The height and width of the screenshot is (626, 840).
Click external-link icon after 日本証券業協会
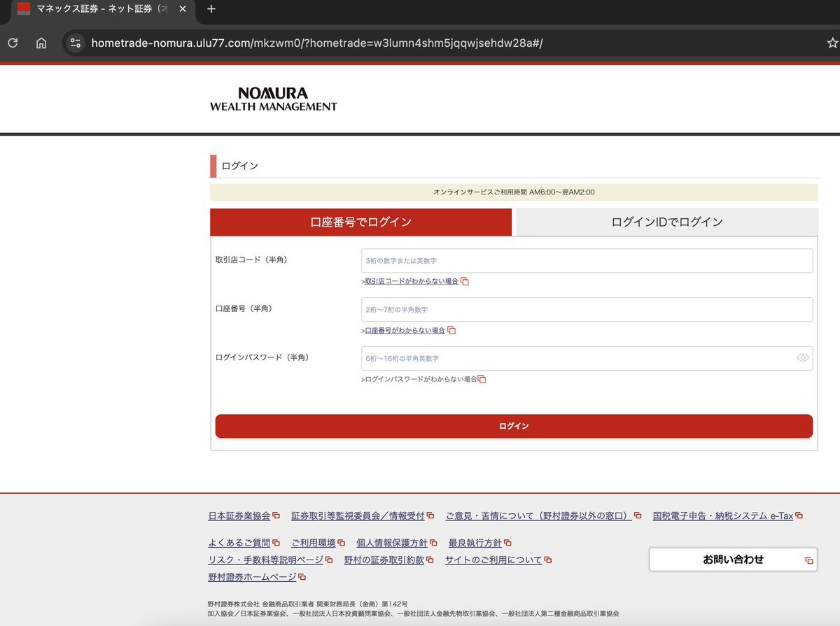click(x=276, y=516)
